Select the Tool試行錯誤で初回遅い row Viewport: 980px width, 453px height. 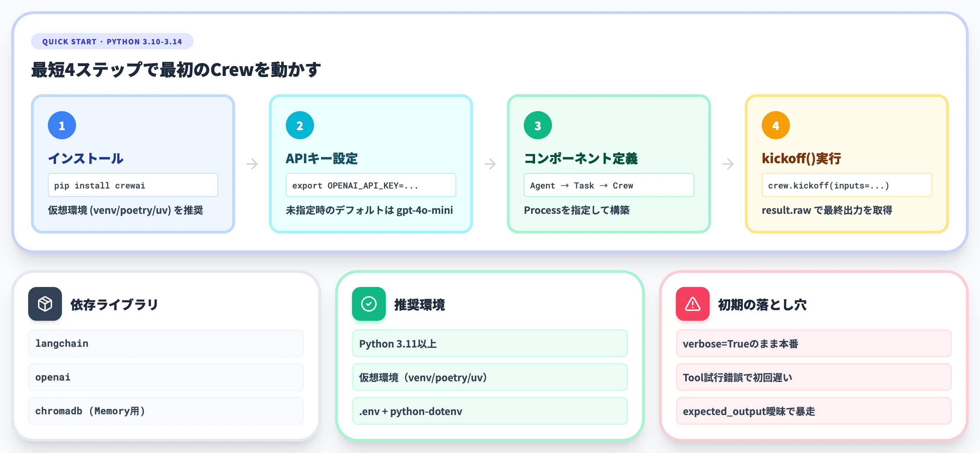pos(813,377)
